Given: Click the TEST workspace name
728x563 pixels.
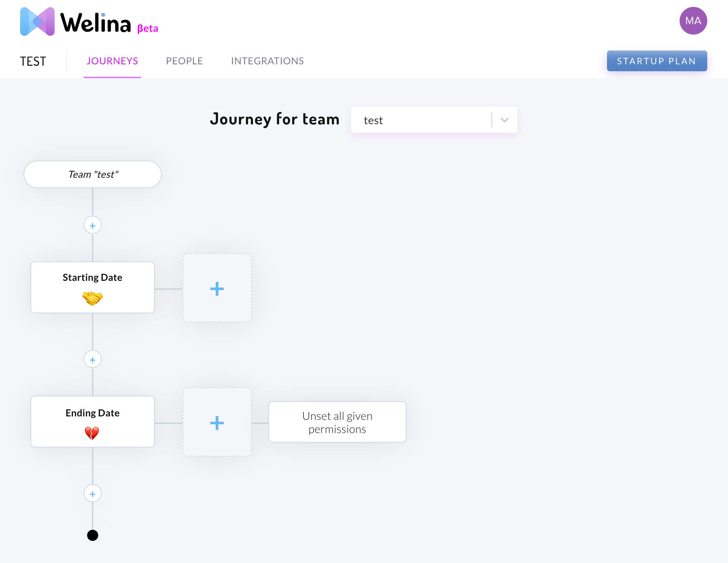Looking at the screenshot, I should [x=33, y=62].
